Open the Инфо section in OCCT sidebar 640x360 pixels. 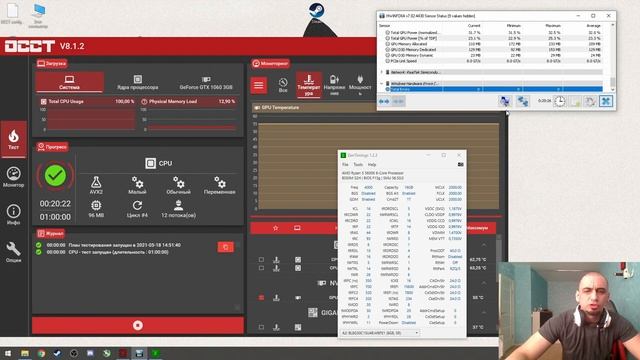point(13,215)
